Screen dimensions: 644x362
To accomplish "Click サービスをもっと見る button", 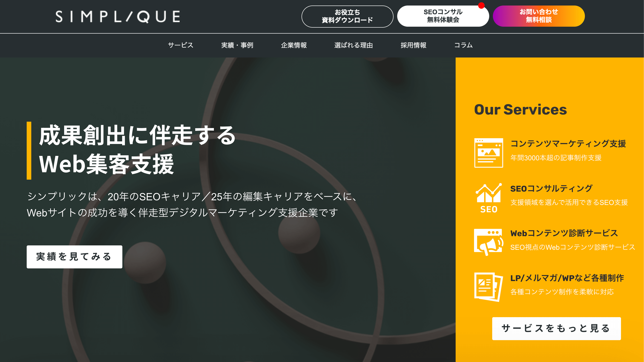I will point(556,328).
